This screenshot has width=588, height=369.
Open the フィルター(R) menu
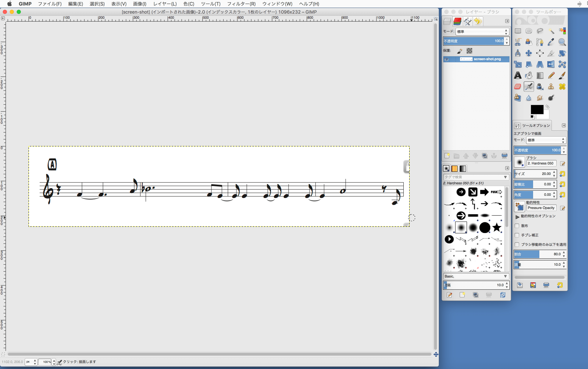click(x=241, y=4)
